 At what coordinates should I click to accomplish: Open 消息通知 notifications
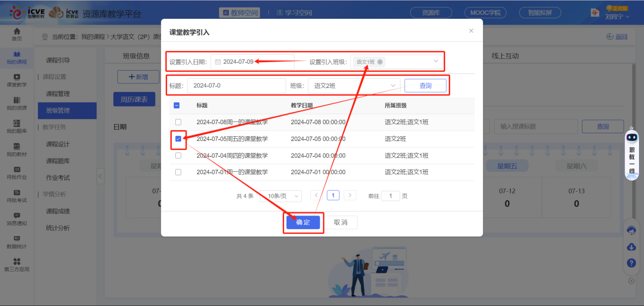(16, 220)
